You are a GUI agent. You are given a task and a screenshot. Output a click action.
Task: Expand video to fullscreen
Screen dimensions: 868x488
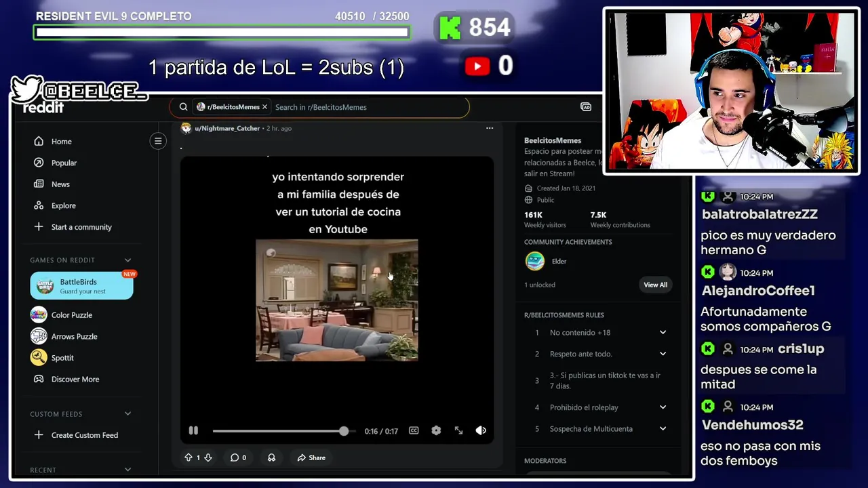tap(458, 430)
